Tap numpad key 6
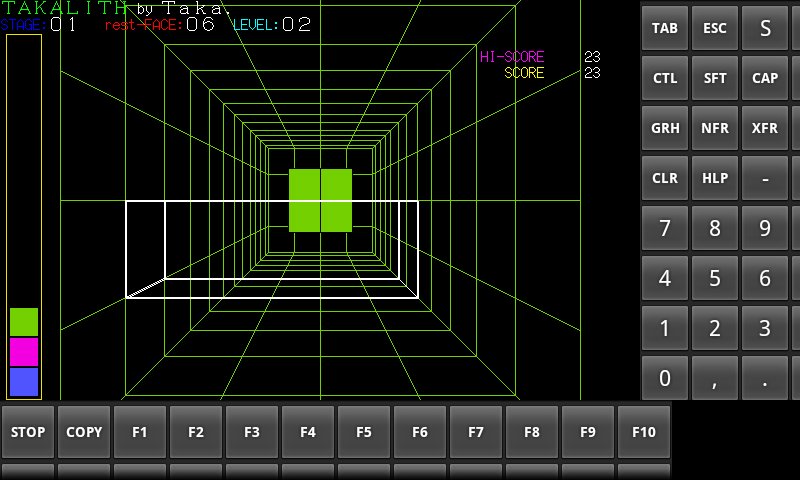Viewport: 800px width, 480px height. pyautogui.click(x=764, y=277)
